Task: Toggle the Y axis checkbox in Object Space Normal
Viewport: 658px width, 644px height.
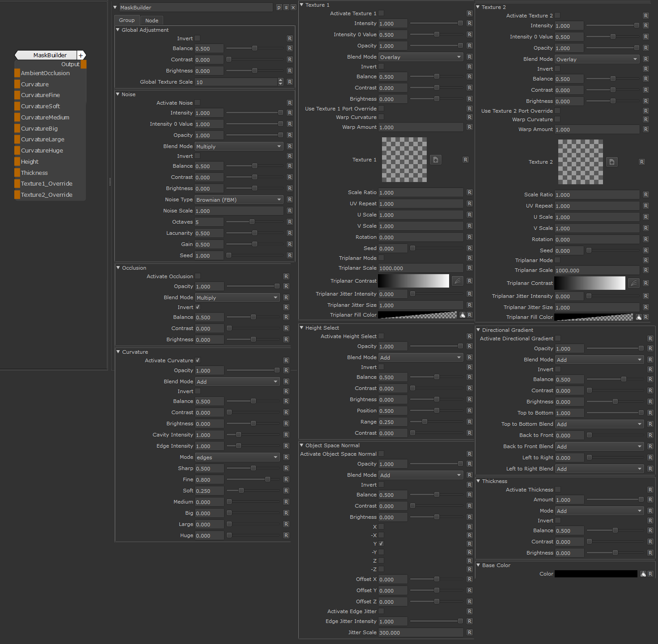Action: 381,544
